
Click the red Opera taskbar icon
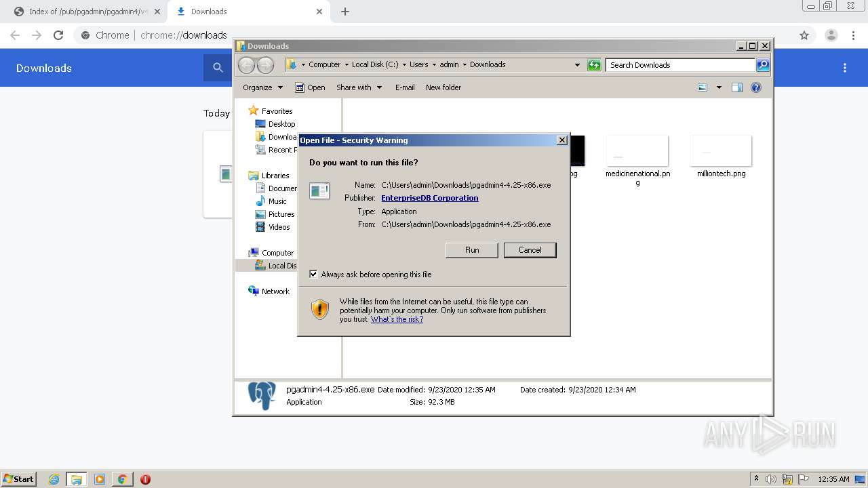pos(145,479)
